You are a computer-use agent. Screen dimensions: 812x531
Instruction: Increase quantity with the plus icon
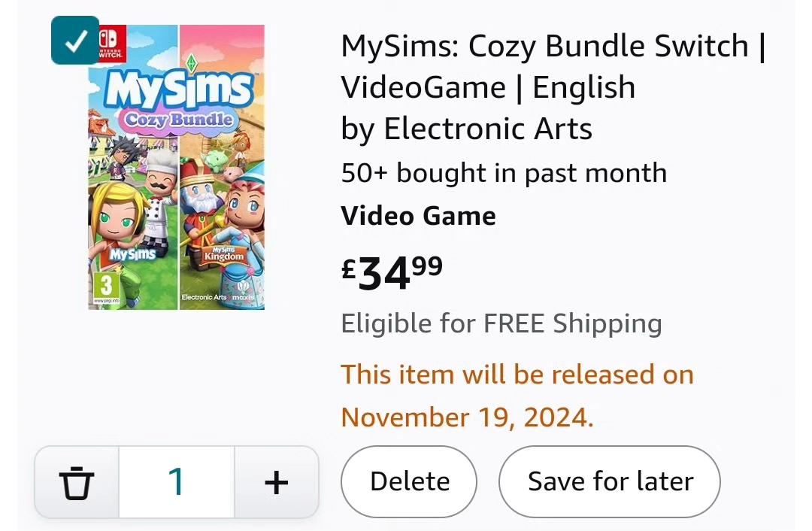point(277,482)
